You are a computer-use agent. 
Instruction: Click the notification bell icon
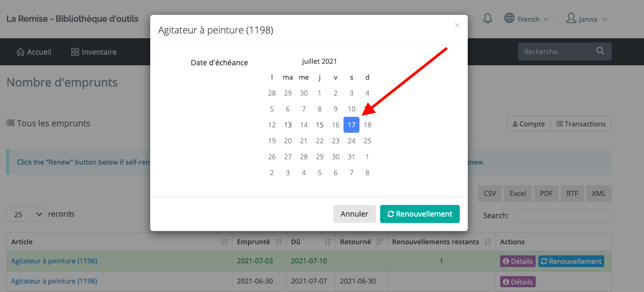tap(487, 19)
